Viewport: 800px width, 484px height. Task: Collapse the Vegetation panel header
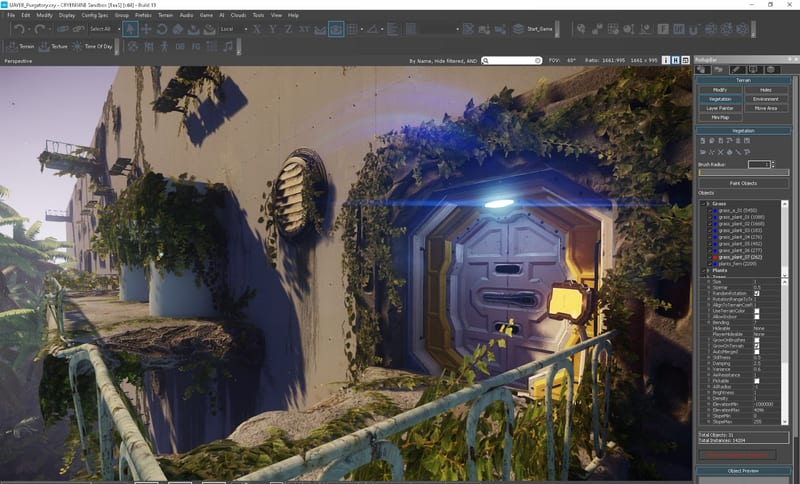[x=743, y=131]
